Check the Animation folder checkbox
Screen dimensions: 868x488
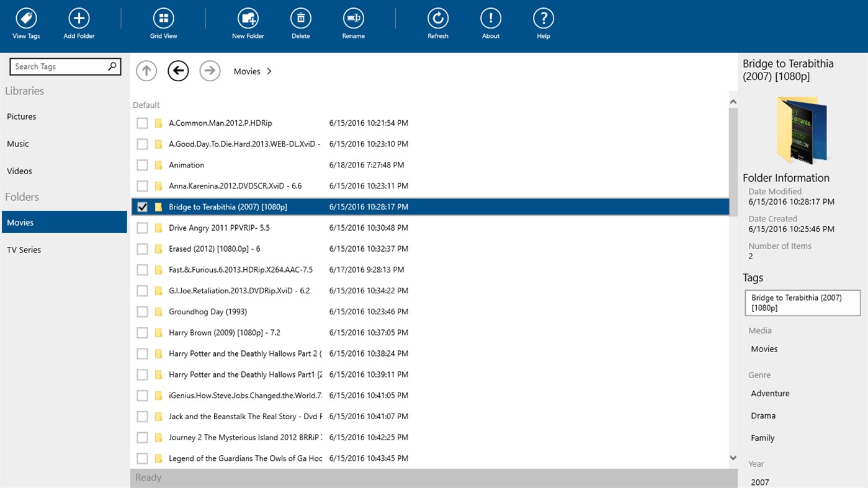point(141,164)
